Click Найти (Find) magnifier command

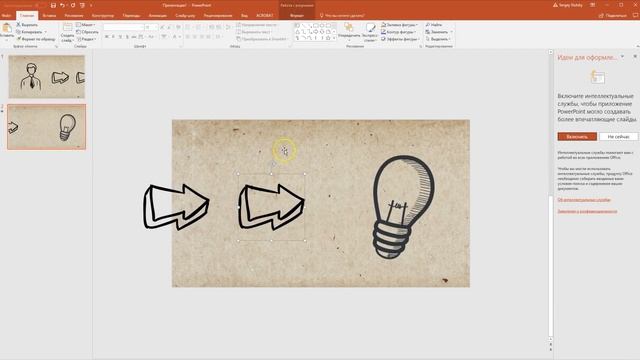point(434,25)
